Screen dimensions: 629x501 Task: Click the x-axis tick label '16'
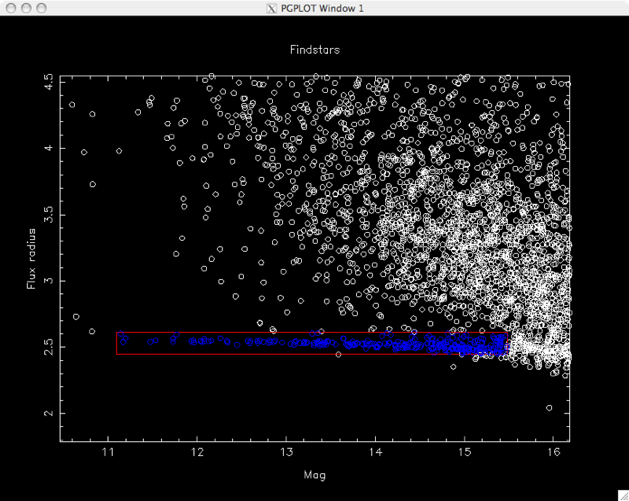(x=554, y=452)
